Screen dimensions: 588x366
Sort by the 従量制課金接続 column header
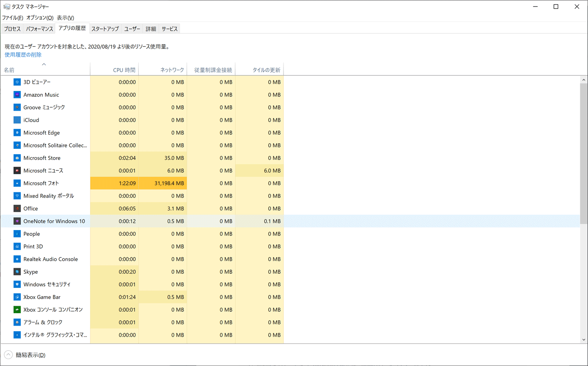211,69
